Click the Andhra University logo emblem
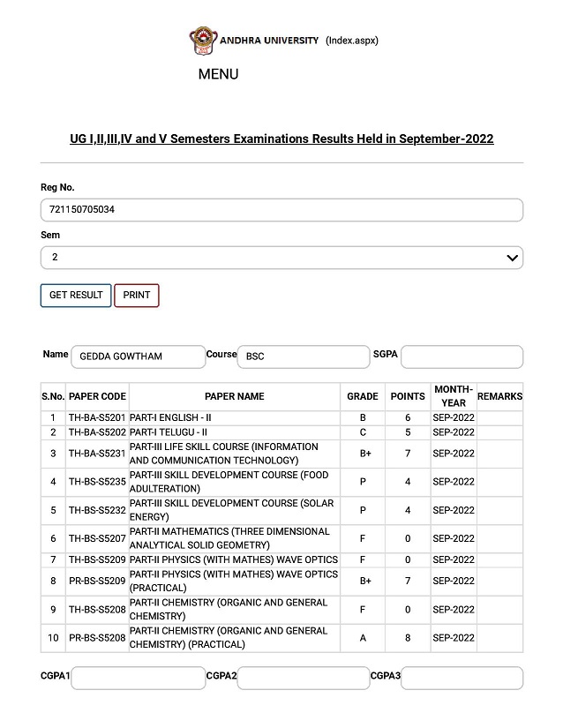Image resolution: width=563 pixels, height=728 pixels. (203, 41)
